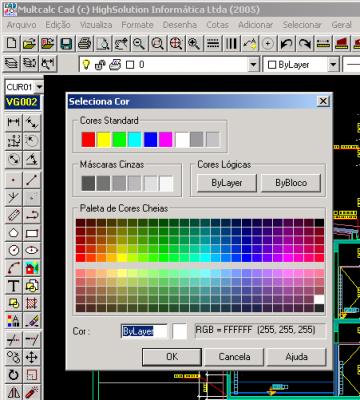Select the Rectangle draw tool
Image resolution: width=360 pixels, height=400 pixels.
click(32, 233)
